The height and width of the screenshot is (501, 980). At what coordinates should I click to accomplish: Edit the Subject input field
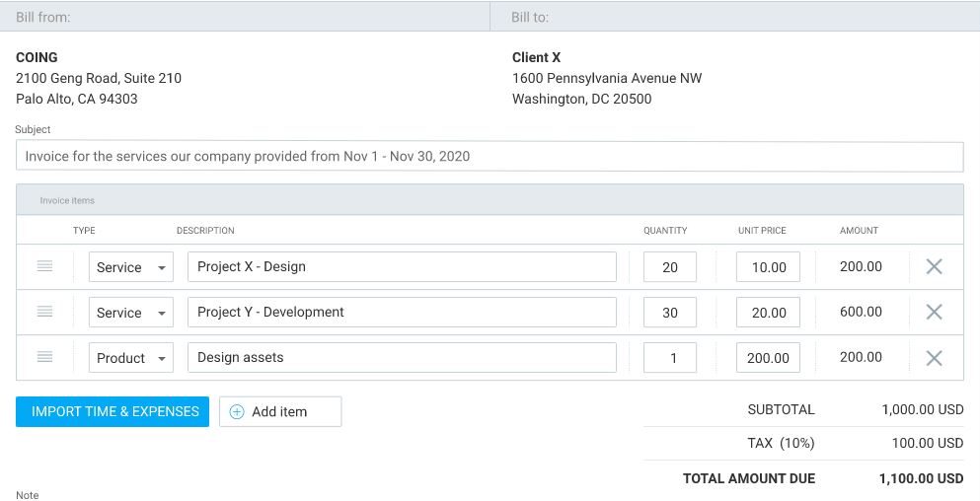click(x=490, y=156)
